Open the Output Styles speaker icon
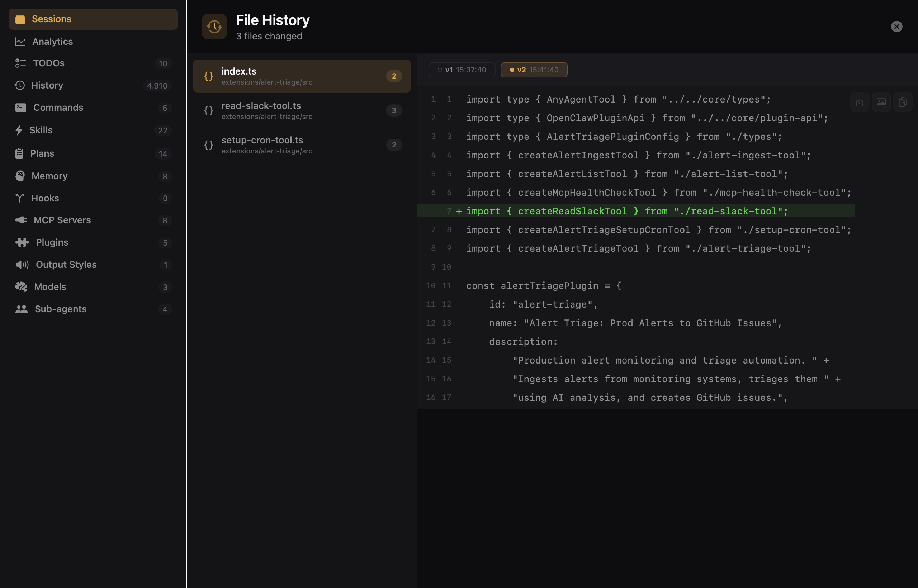This screenshot has height=588, width=918. coord(22,264)
